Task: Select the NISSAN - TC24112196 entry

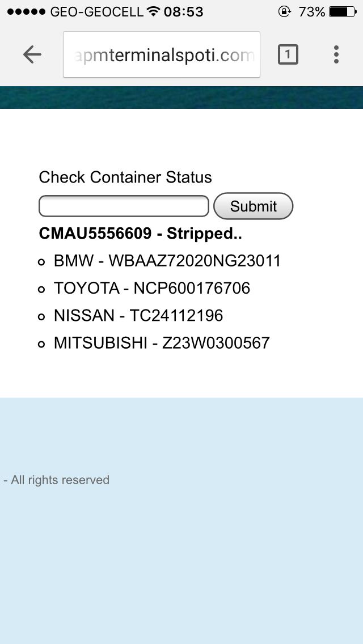Action: pos(138,315)
